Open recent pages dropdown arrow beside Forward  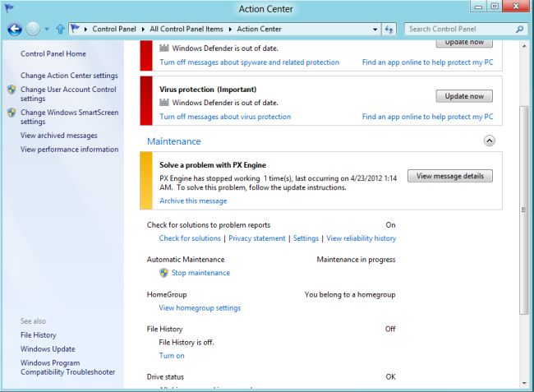[x=47, y=30]
